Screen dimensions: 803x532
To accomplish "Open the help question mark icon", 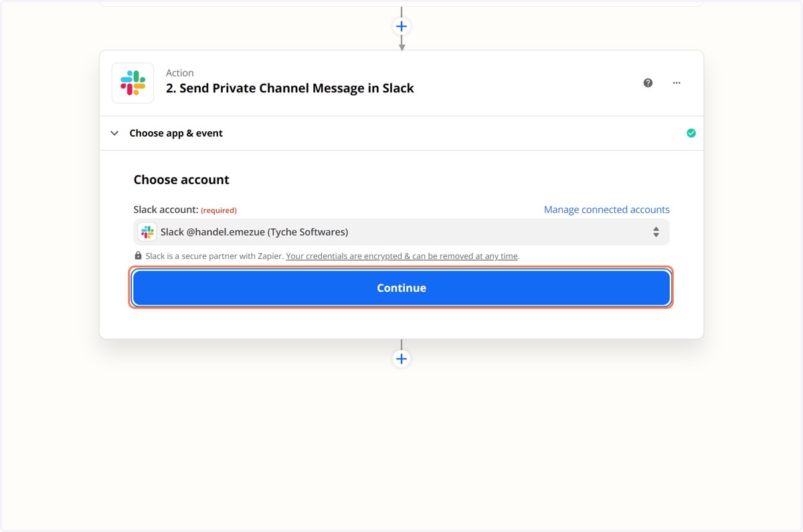I will click(648, 83).
